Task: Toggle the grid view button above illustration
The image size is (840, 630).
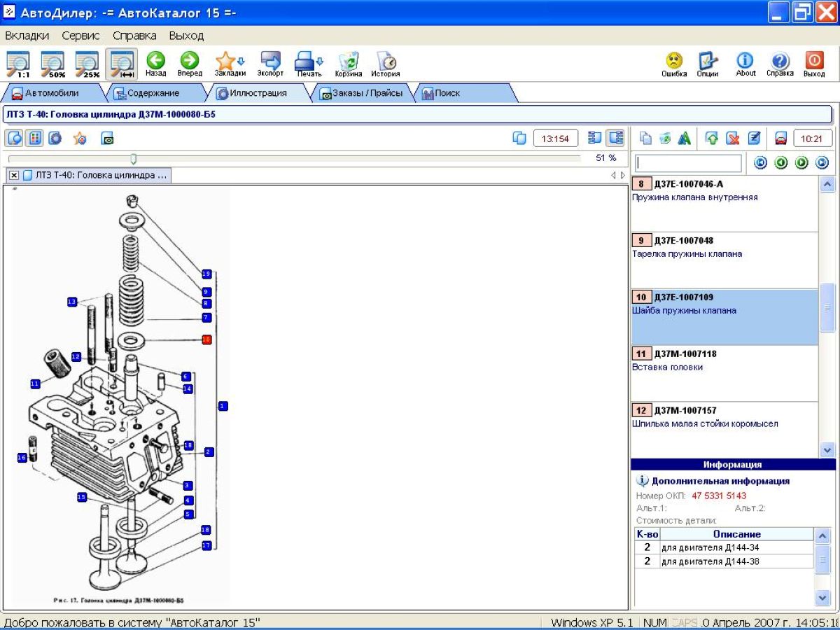Action: (34, 139)
